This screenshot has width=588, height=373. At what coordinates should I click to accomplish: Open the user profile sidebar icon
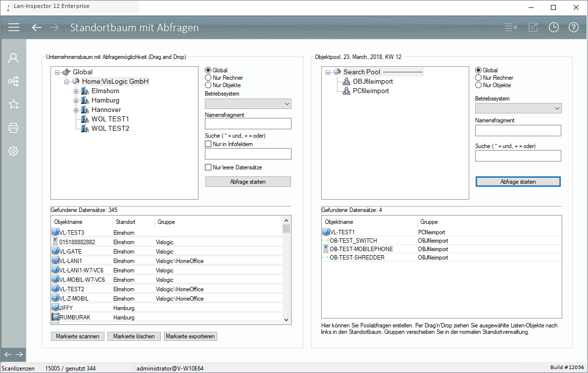13,58
